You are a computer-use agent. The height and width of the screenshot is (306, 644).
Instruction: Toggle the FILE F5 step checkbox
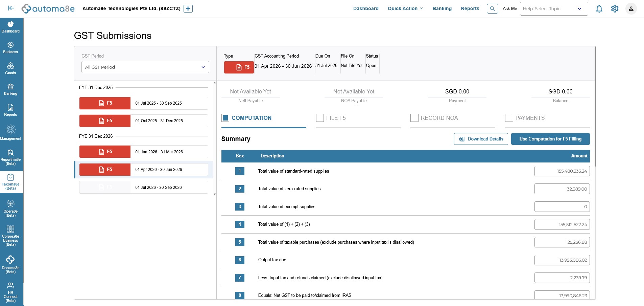click(x=320, y=118)
